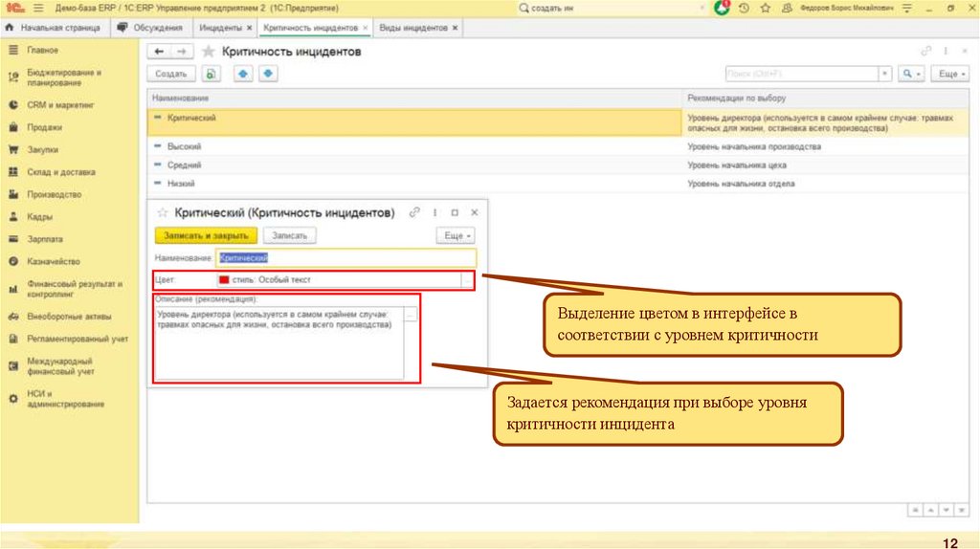The width and height of the screenshot is (980, 549).
Task: Move item down arrow button
Action: [x=268, y=74]
